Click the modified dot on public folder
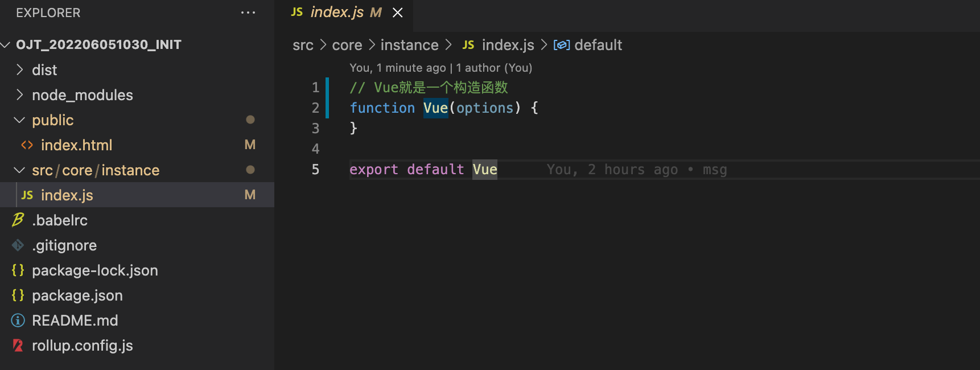 250,120
